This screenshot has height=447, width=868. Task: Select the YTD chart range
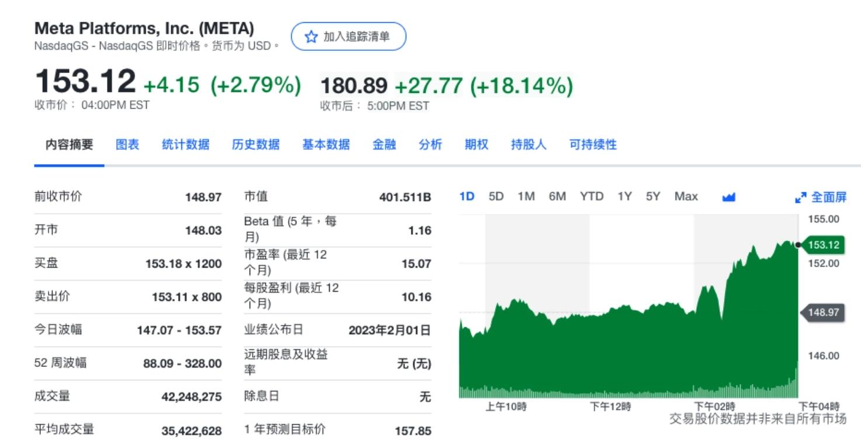tap(592, 196)
